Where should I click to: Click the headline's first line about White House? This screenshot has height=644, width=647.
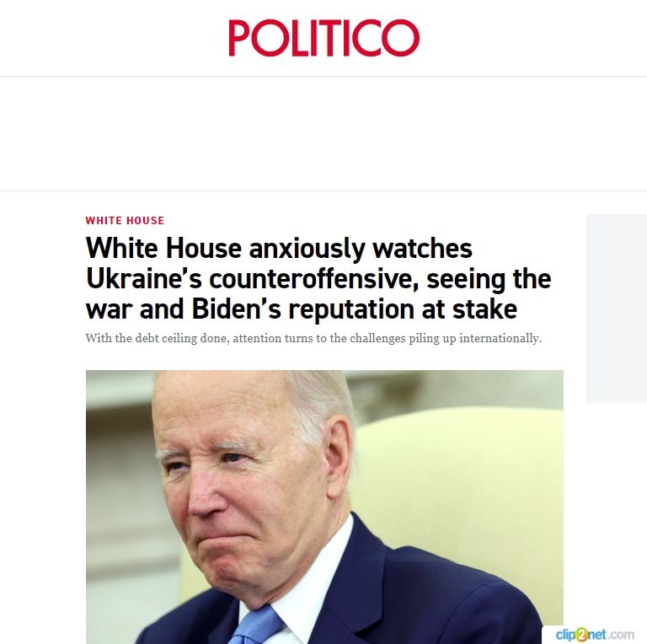pos(279,248)
